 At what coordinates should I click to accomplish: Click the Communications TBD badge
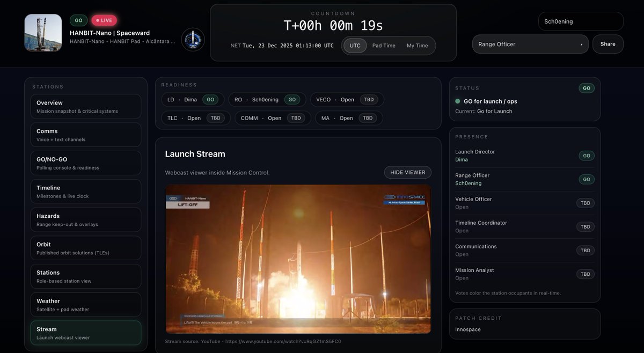click(x=586, y=250)
